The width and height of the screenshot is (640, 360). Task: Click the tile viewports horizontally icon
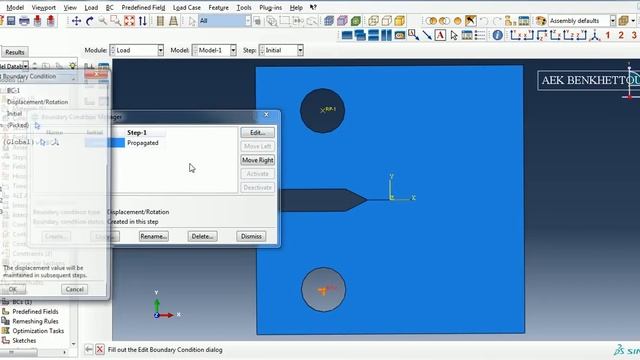click(x=373, y=36)
